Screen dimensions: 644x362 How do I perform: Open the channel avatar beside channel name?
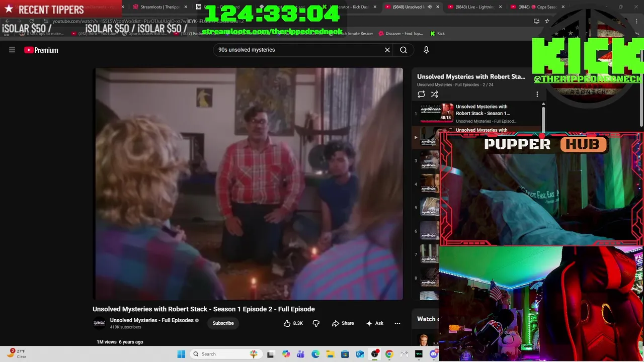coord(99,323)
